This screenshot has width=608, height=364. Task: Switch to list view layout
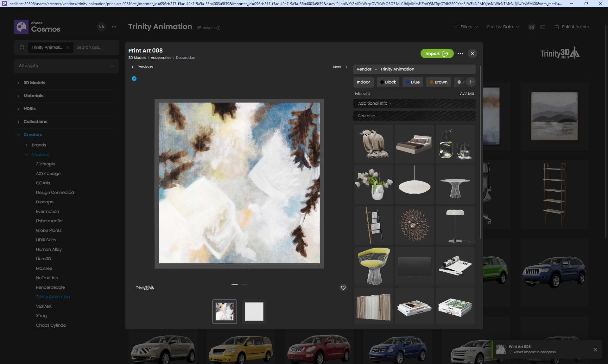(x=542, y=27)
